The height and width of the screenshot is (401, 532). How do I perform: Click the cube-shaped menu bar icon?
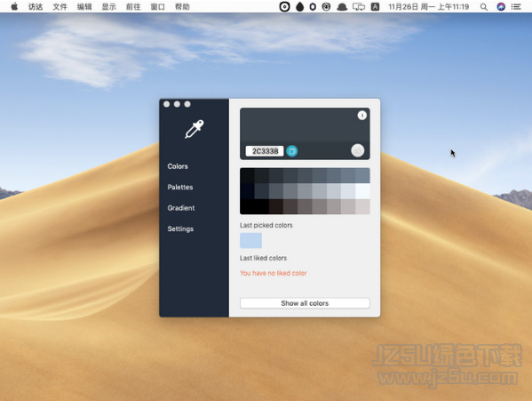326,6
